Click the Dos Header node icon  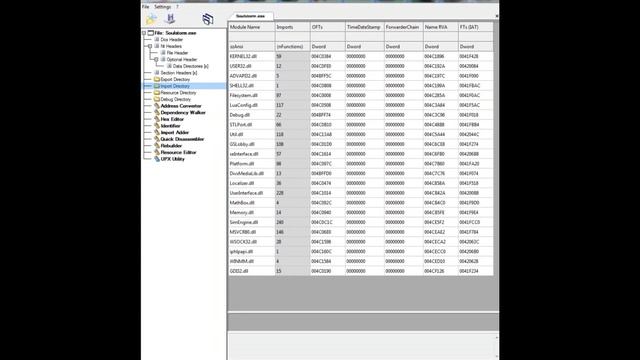click(x=157, y=40)
